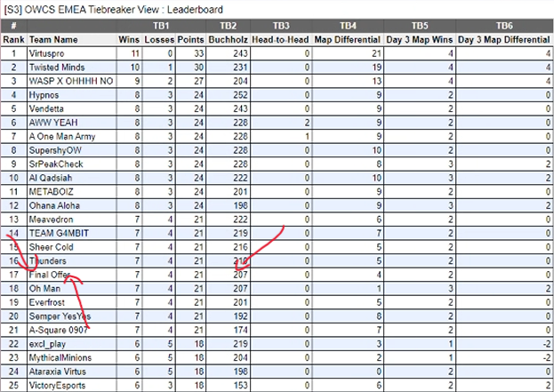Select the Losses column header
Image resolution: width=554 pixels, height=392 pixels.
159,39
